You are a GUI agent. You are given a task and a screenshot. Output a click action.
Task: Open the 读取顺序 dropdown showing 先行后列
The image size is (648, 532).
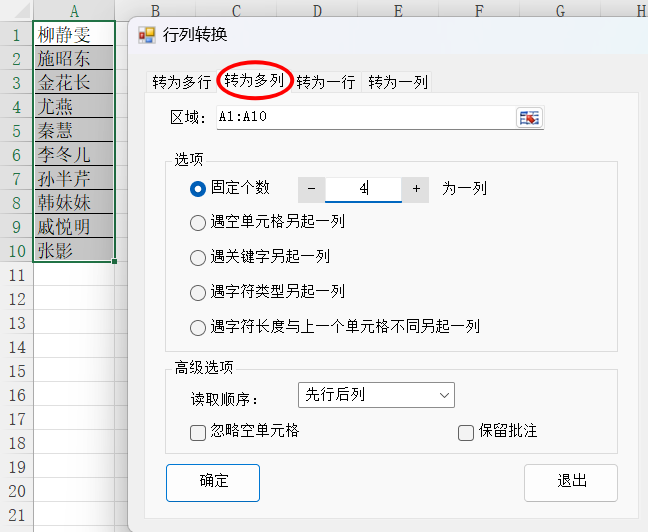[376, 395]
